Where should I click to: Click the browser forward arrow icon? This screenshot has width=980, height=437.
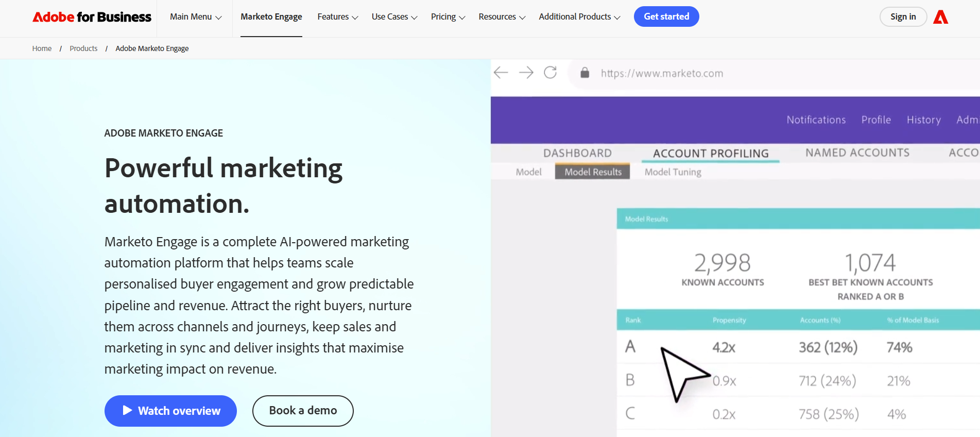point(526,73)
